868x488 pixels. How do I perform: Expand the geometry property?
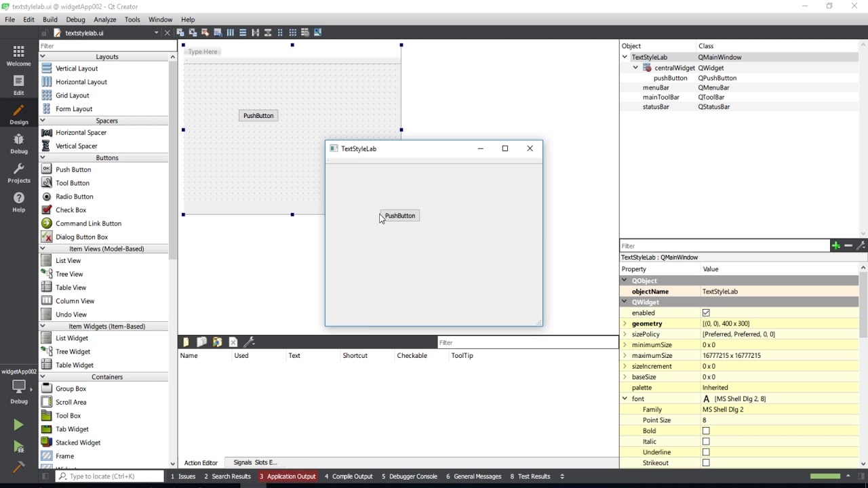pyautogui.click(x=625, y=323)
